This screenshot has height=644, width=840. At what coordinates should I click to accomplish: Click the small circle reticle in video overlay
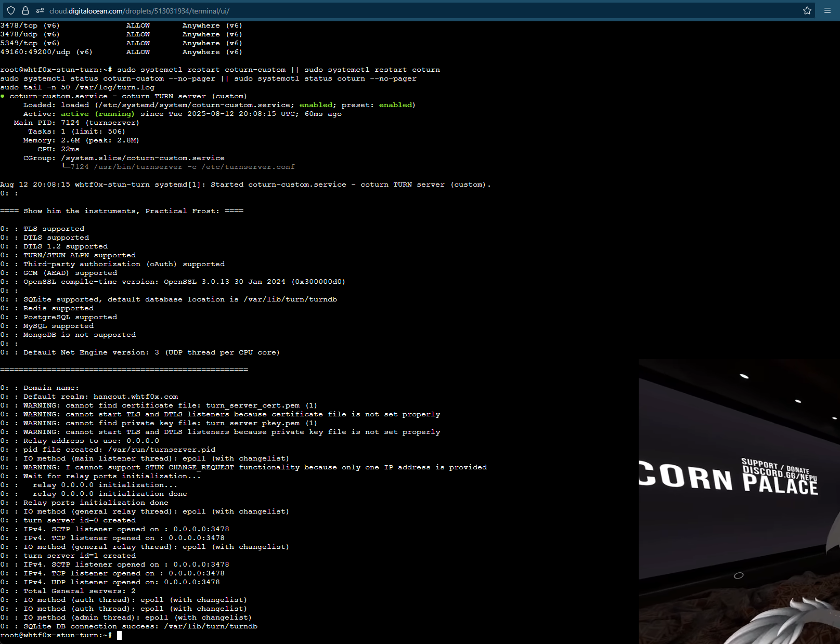tap(738, 575)
